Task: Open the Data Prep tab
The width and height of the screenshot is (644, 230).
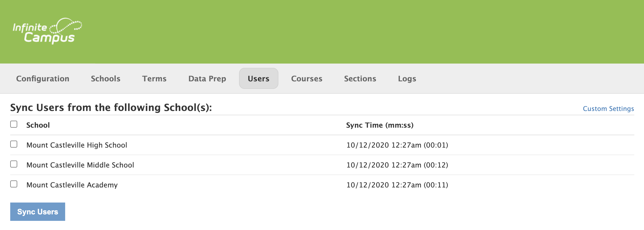Action: click(207, 79)
